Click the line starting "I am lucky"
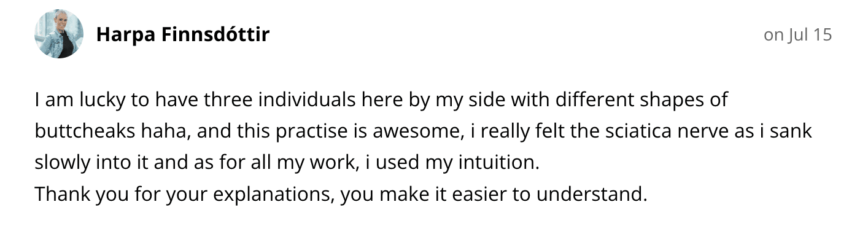 pos(381,99)
